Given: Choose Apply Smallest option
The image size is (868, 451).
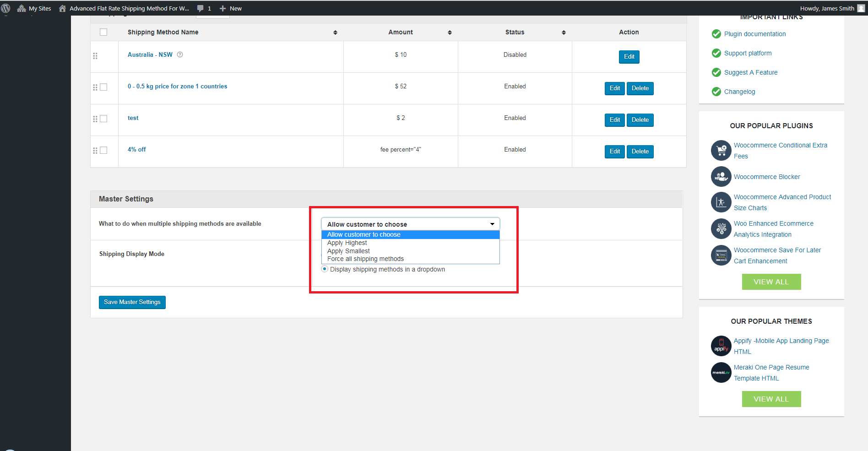Looking at the screenshot, I should point(411,251).
